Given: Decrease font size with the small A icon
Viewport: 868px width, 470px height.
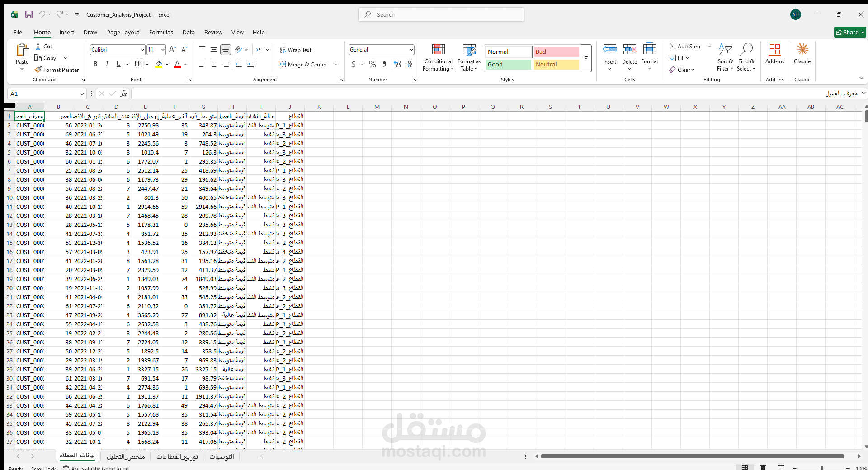Looking at the screenshot, I should coord(184,50).
